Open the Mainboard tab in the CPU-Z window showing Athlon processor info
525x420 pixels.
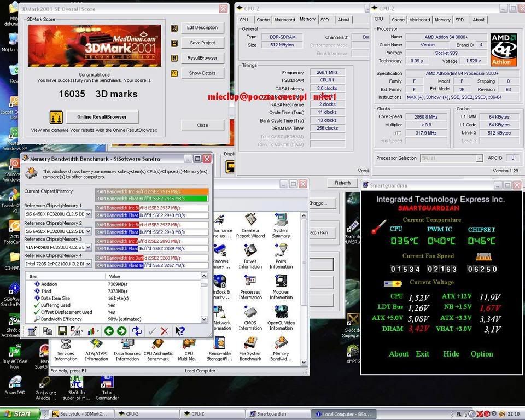[x=419, y=20]
